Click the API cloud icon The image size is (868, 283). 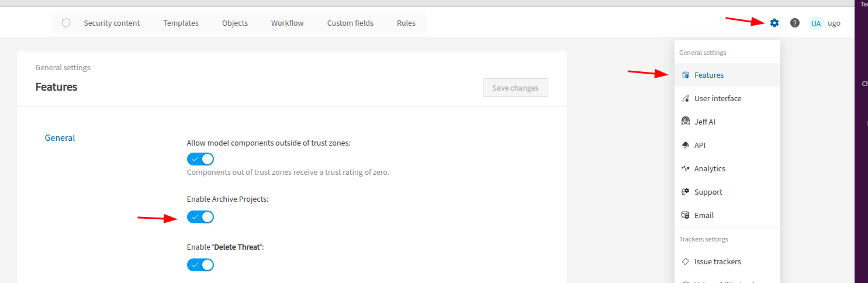[x=686, y=145]
